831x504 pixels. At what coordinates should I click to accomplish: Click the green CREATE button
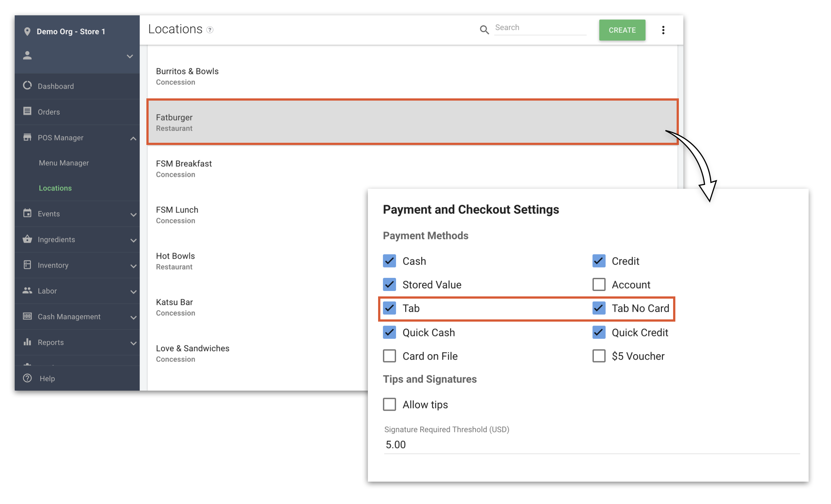(622, 30)
